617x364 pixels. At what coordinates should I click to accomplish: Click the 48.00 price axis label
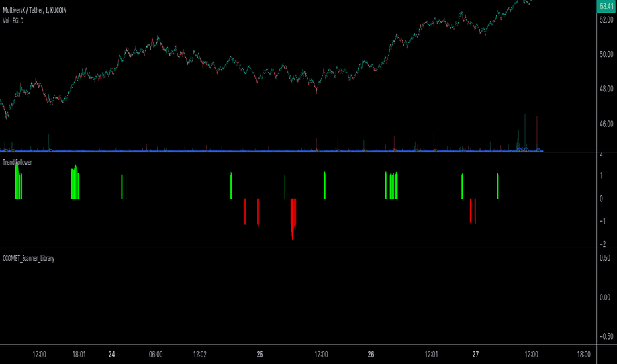click(x=606, y=89)
